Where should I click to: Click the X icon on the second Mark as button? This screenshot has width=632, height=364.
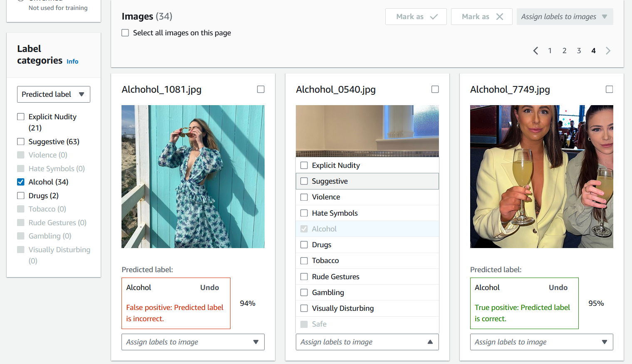(x=499, y=17)
